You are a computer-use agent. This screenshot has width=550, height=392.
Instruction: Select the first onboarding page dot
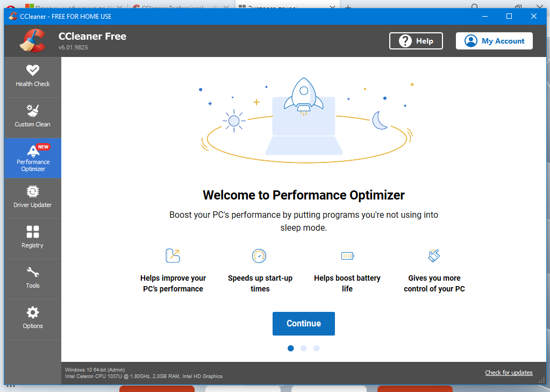tap(291, 348)
